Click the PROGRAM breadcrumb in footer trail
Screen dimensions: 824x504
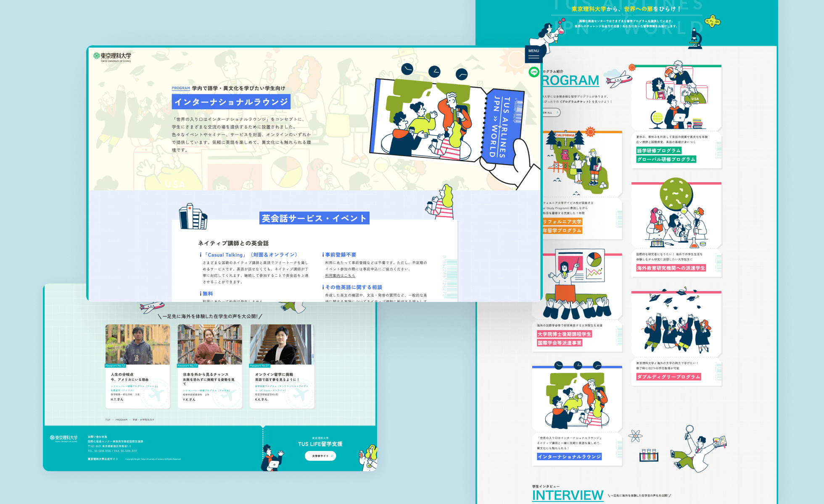point(121,420)
